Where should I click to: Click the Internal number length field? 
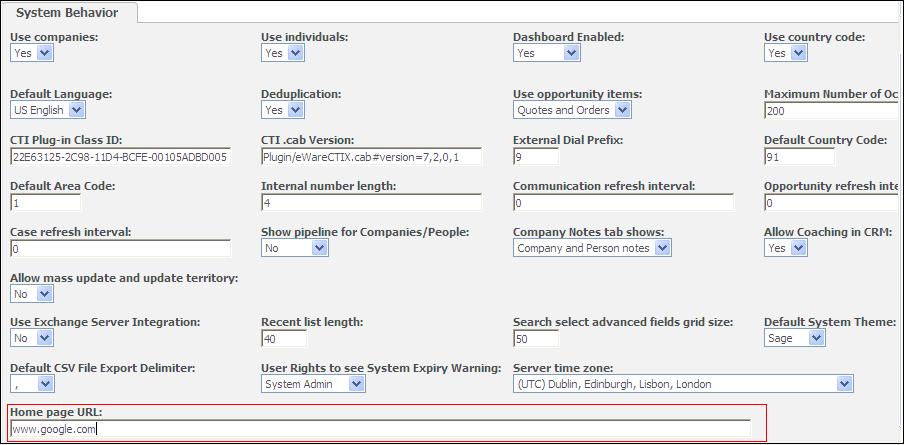[372, 203]
